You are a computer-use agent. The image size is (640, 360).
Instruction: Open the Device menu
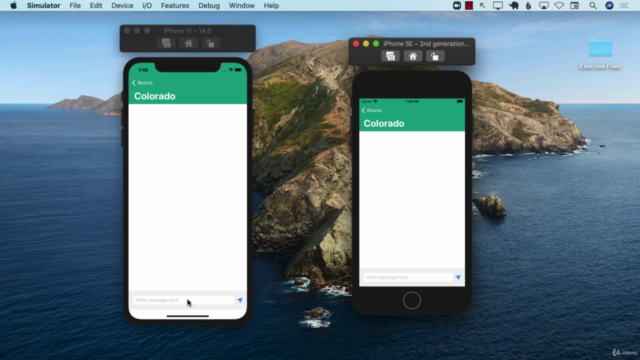click(122, 5)
